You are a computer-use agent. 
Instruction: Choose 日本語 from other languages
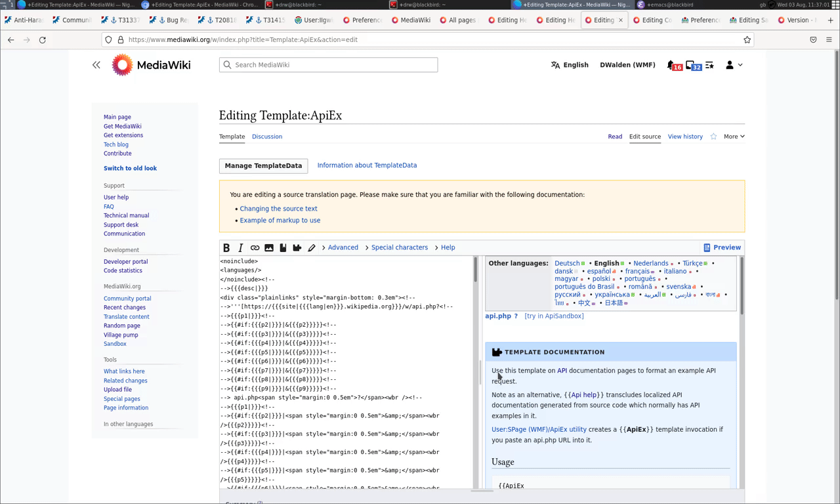point(614,303)
